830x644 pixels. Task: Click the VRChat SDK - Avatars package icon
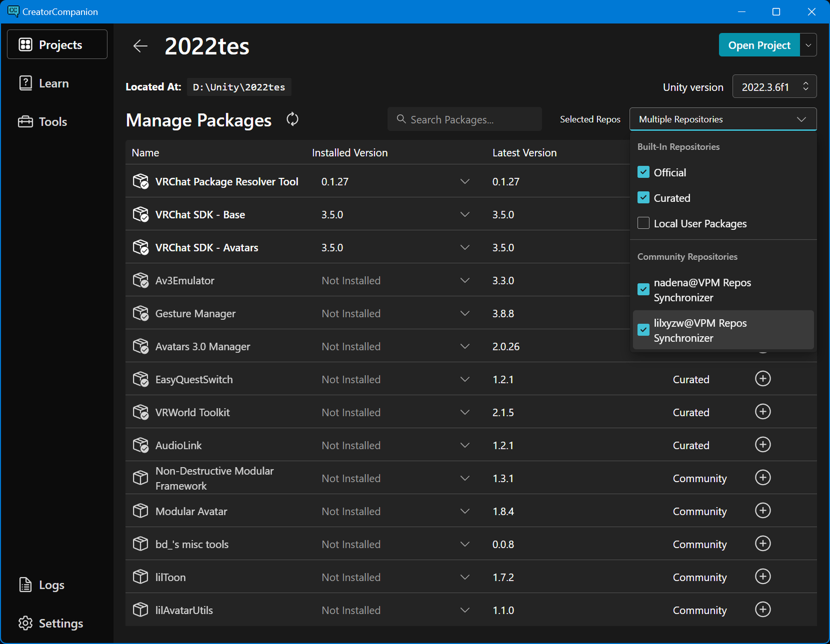[141, 247]
